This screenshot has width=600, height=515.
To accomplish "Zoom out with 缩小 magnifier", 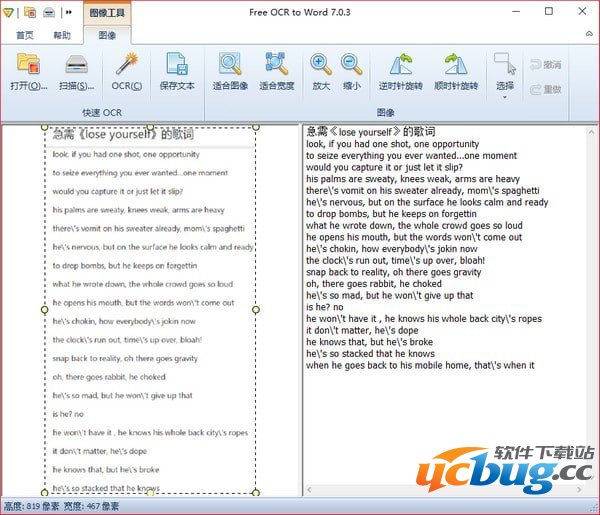I will pyautogui.click(x=352, y=72).
